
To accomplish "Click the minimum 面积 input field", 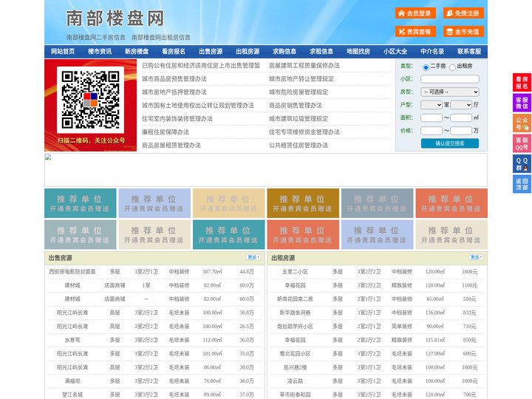I will click(x=432, y=117).
